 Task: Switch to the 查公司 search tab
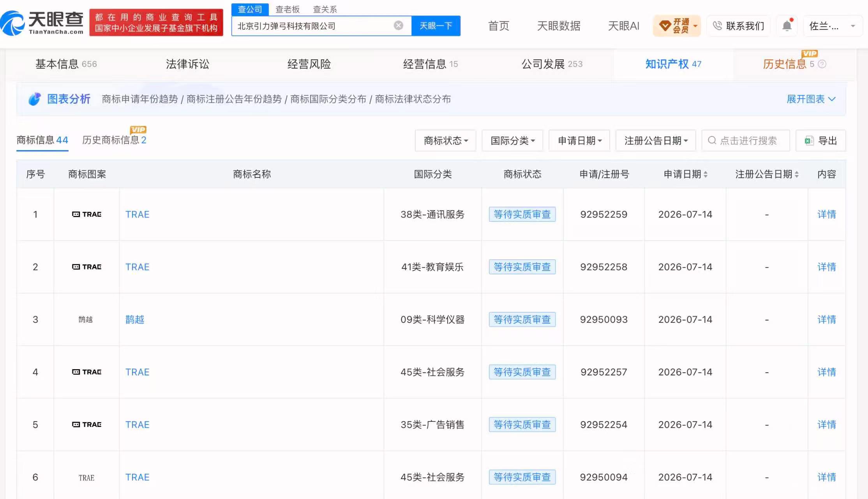pyautogui.click(x=250, y=9)
